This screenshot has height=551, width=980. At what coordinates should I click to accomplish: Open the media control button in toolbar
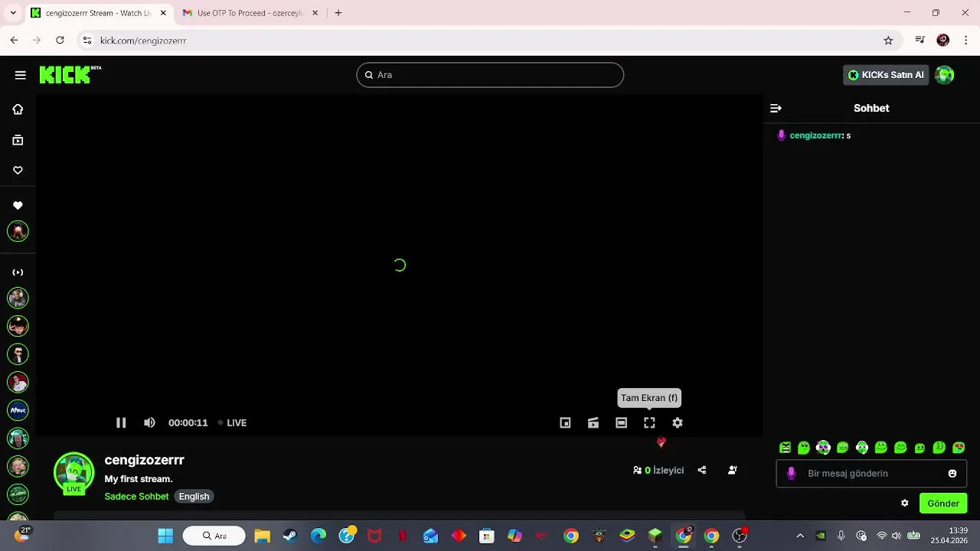[920, 41]
